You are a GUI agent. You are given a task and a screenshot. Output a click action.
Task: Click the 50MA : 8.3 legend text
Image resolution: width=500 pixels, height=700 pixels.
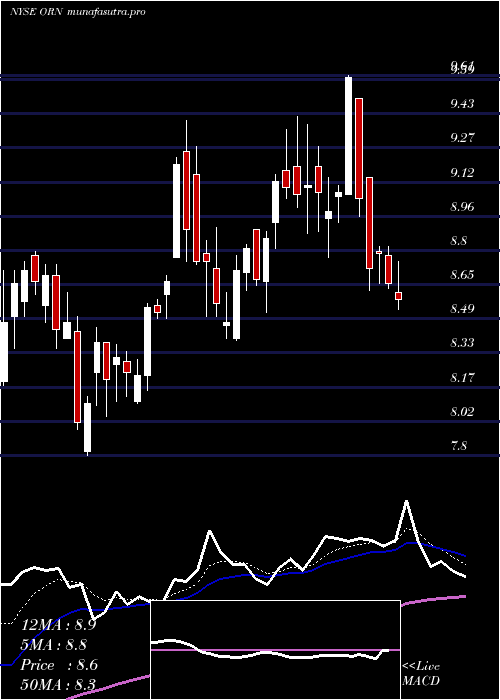pyautogui.click(x=58, y=685)
